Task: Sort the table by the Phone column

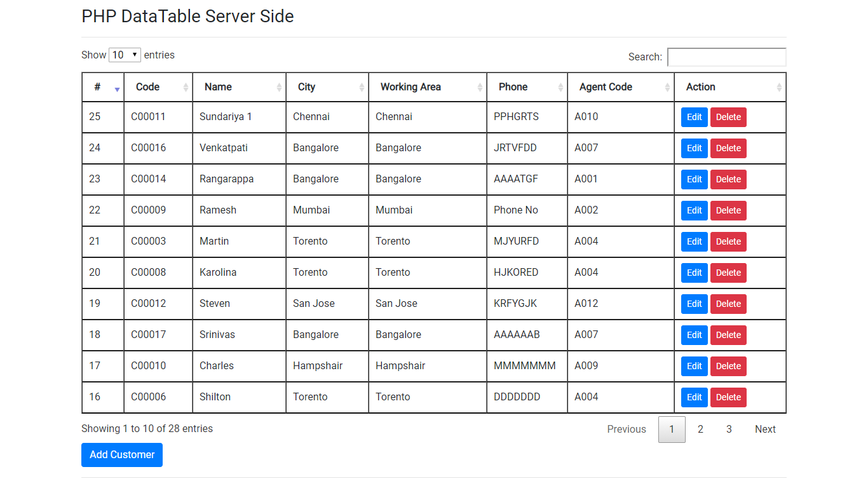Action: pyautogui.click(x=560, y=86)
